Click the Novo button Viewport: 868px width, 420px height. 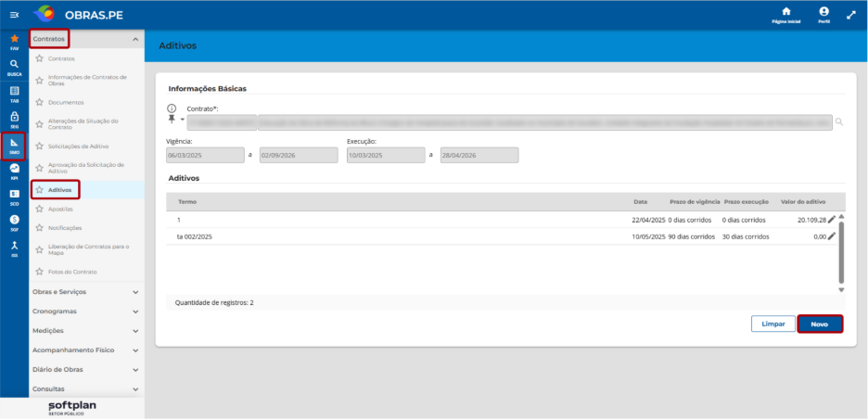[x=820, y=325]
